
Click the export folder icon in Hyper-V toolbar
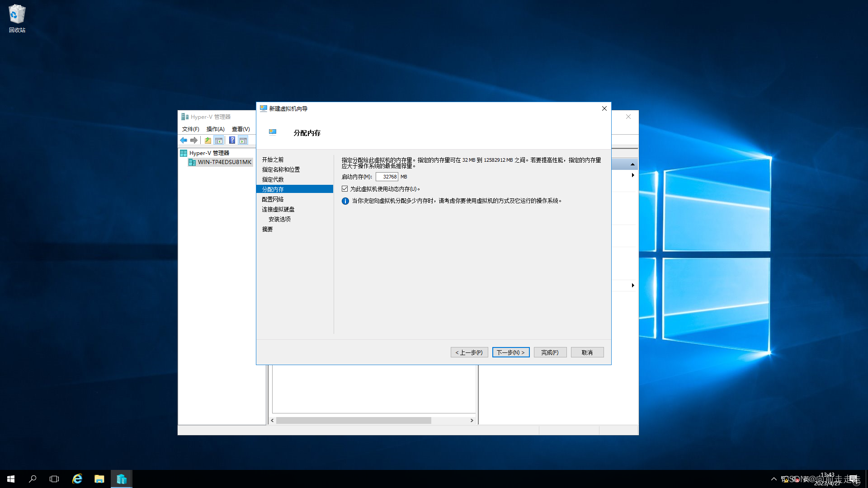tap(208, 140)
